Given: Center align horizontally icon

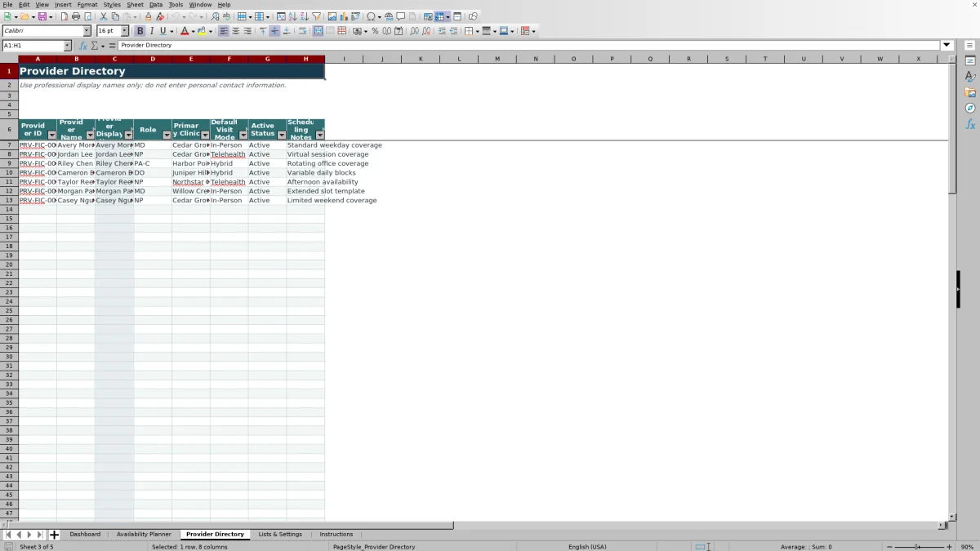Looking at the screenshot, I should click(x=235, y=31).
